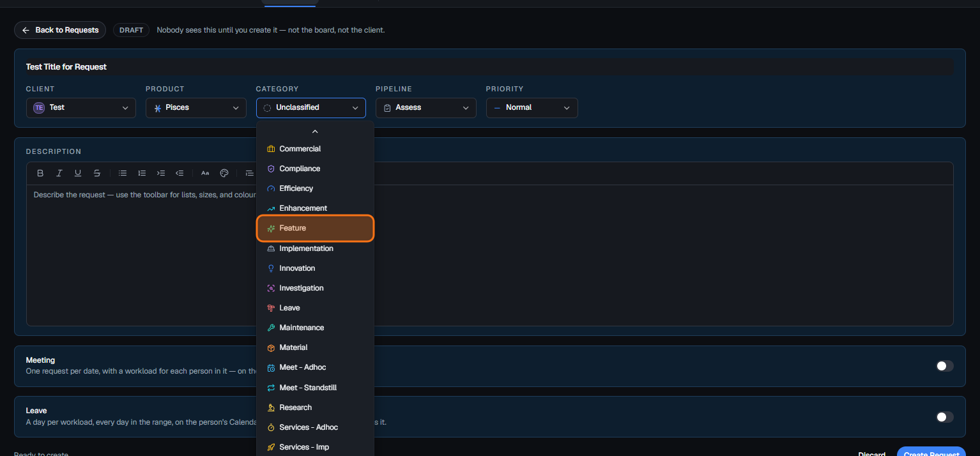The width and height of the screenshot is (980, 456).
Task: Click the request title field
Action: point(490,67)
